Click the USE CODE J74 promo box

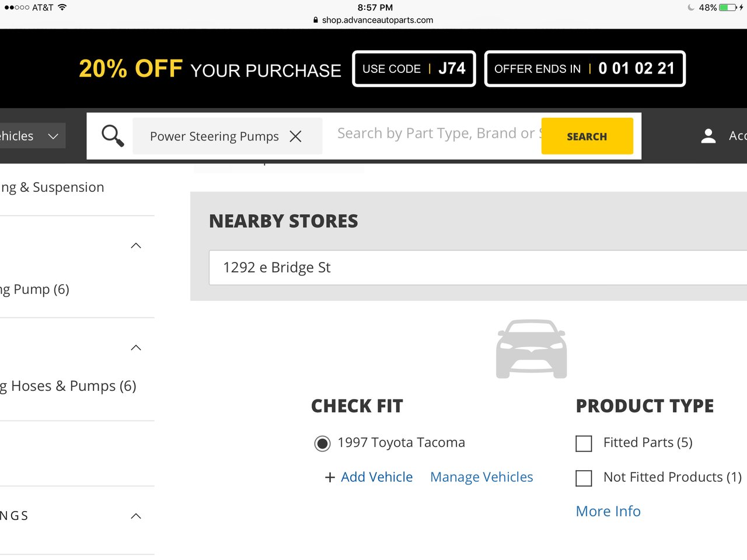[x=414, y=69]
